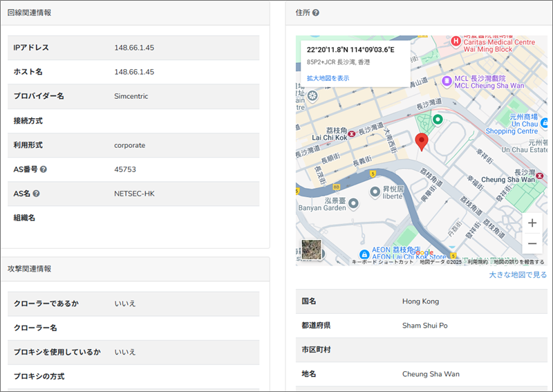Click the Lai Chi Kok station icon
Image resolution: width=553 pixels, height=392 pixels.
[x=353, y=133]
